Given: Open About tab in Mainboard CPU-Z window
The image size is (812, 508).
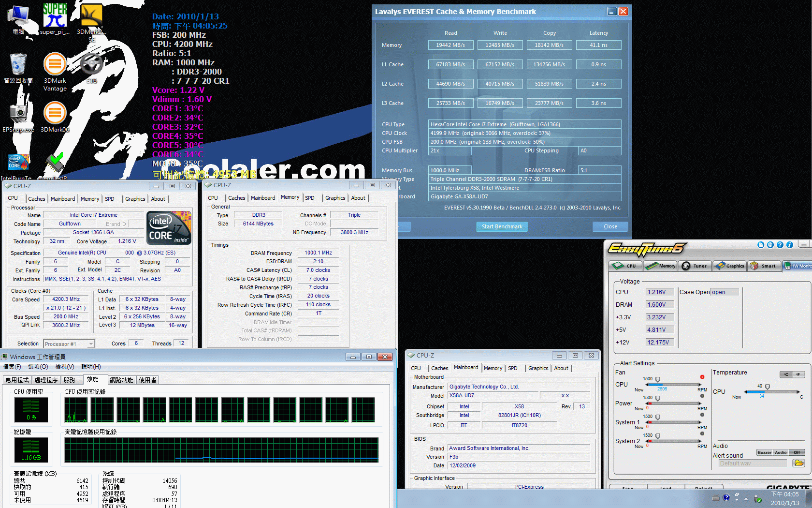Looking at the screenshot, I should (x=561, y=368).
